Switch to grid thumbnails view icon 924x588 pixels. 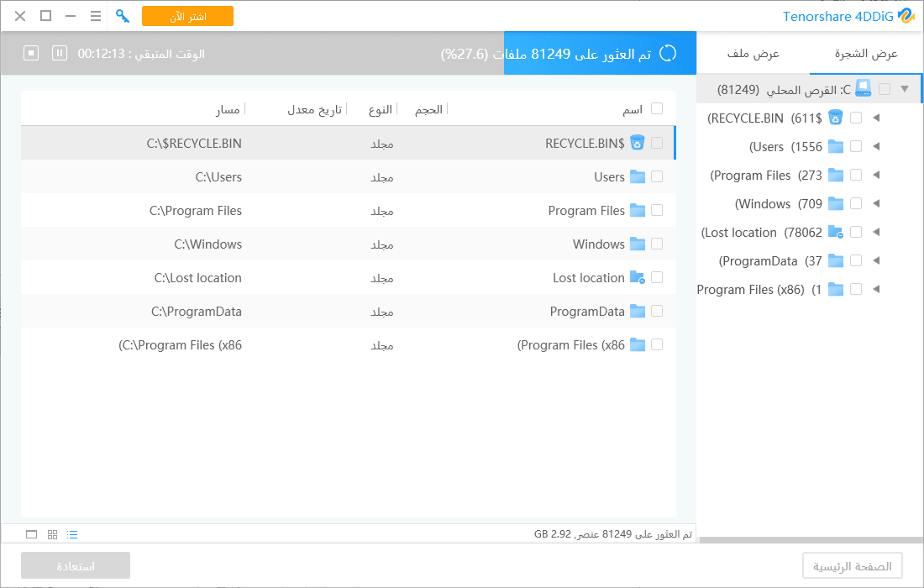click(52, 534)
